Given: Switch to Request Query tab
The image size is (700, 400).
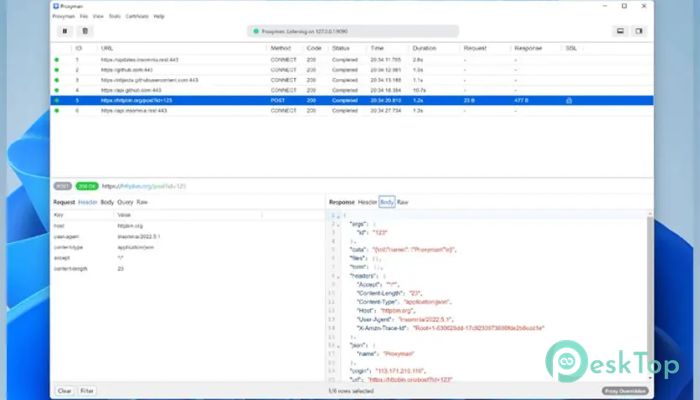Looking at the screenshot, I should [x=125, y=202].
